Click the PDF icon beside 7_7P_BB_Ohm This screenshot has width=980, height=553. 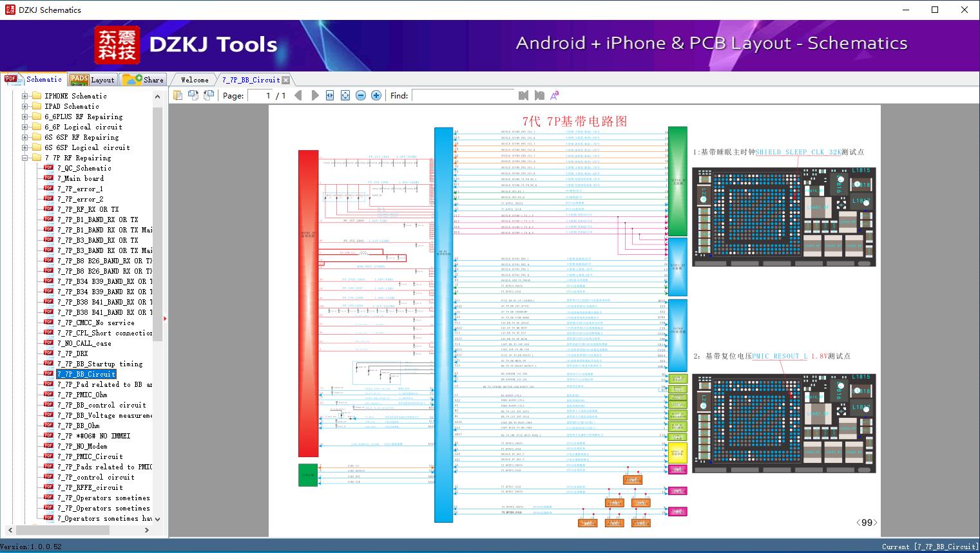(48, 426)
